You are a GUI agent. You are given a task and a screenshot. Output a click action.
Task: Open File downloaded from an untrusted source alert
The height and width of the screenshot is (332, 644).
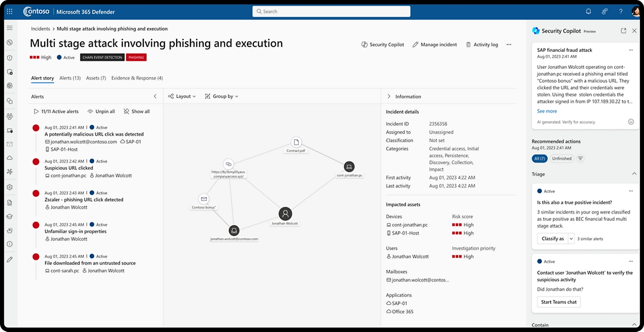coord(90,263)
